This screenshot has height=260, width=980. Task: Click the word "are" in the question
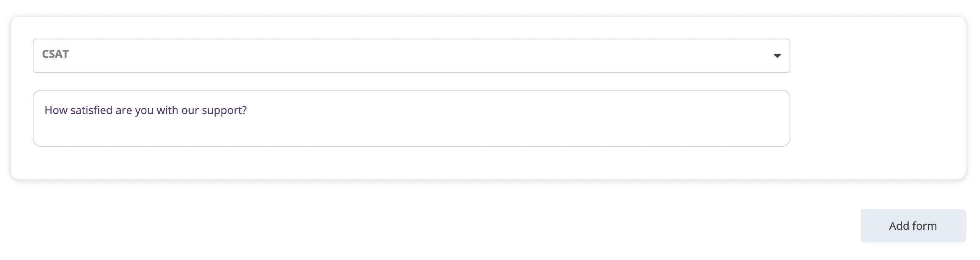pos(124,110)
